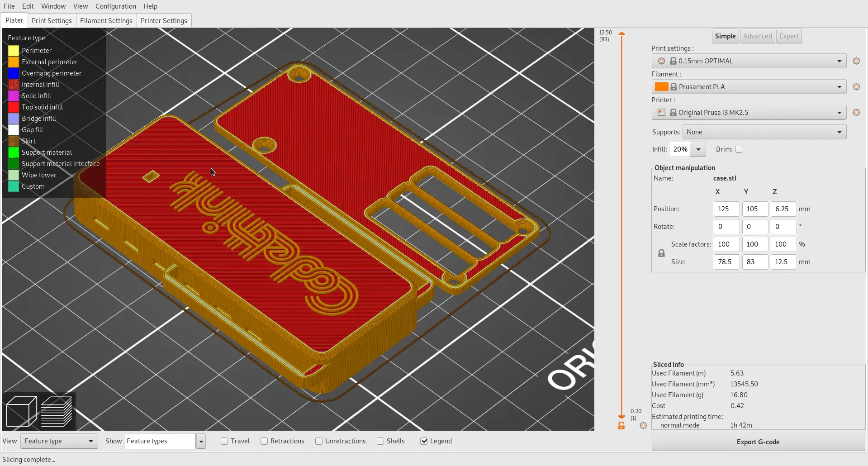The height and width of the screenshot is (466, 868).
Task: Click the Size Z input field
Action: click(783, 262)
